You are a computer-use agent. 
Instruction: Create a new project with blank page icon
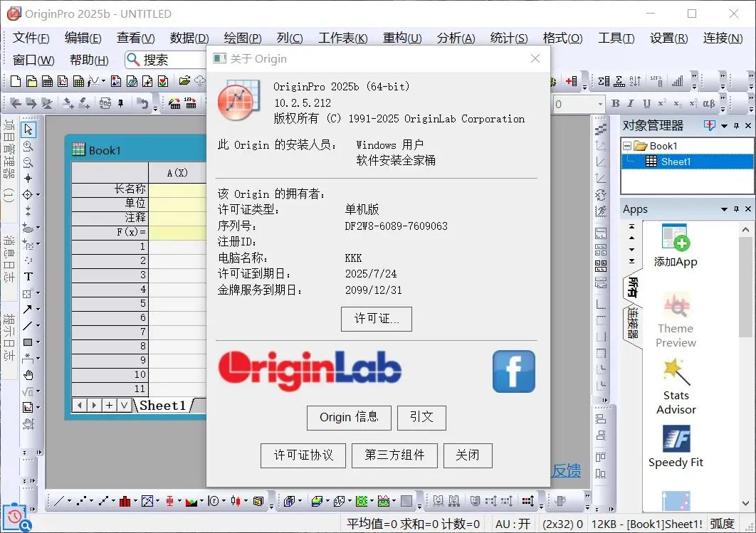pyautogui.click(x=16, y=81)
